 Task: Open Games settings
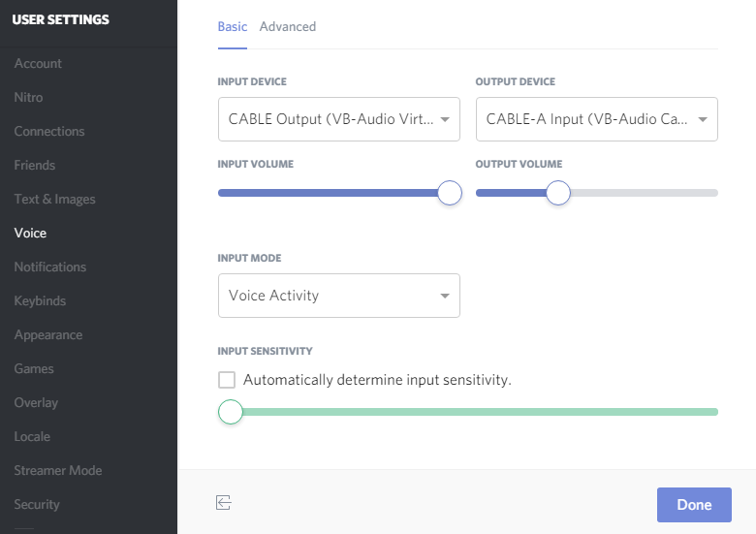pos(34,368)
